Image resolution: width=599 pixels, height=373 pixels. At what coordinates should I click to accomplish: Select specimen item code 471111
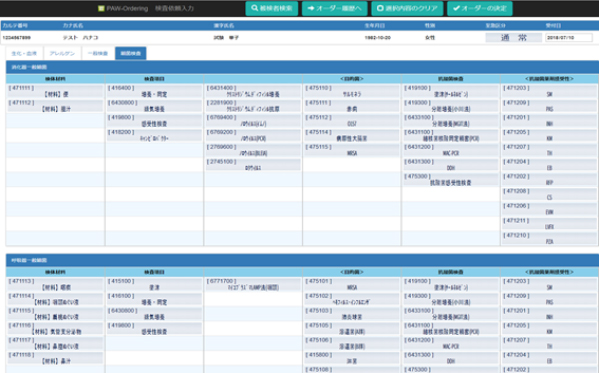(55, 91)
